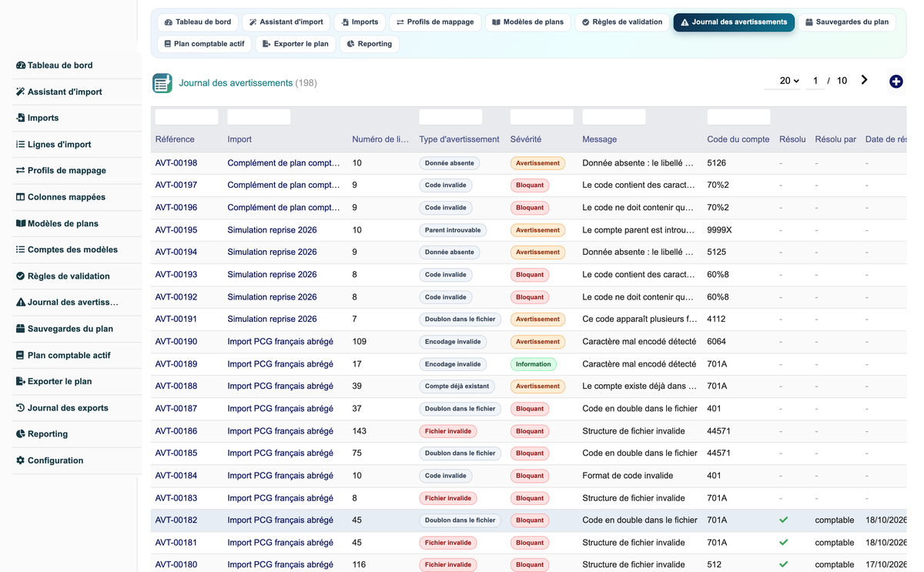
Task: Click the Doublon dans le fichier badge on AVT-00191
Action: coord(460,319)
